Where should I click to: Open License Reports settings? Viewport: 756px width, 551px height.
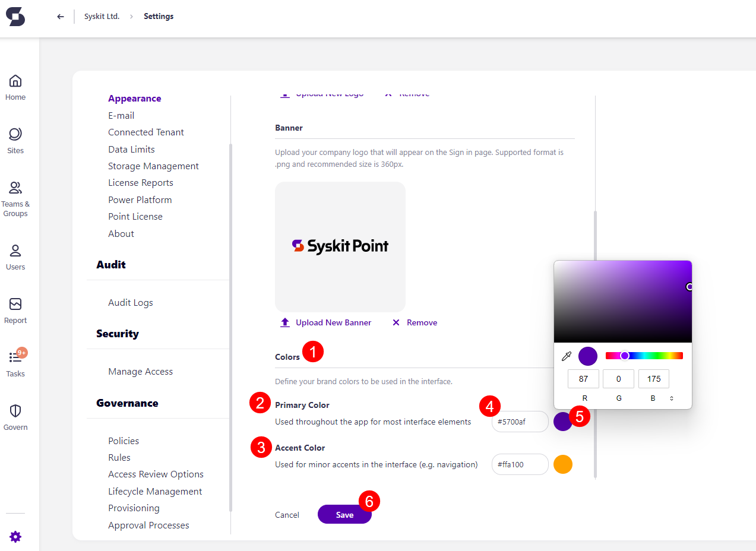[x=141, y=183]
